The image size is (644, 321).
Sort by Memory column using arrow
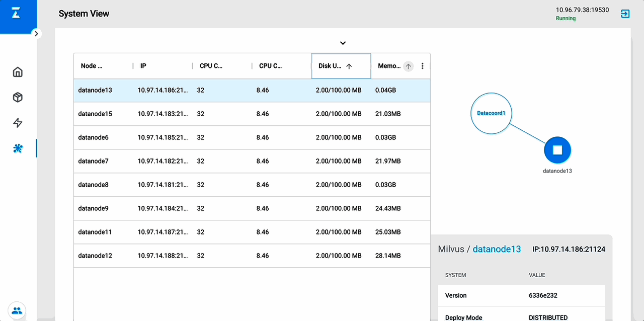coord(408,66)
